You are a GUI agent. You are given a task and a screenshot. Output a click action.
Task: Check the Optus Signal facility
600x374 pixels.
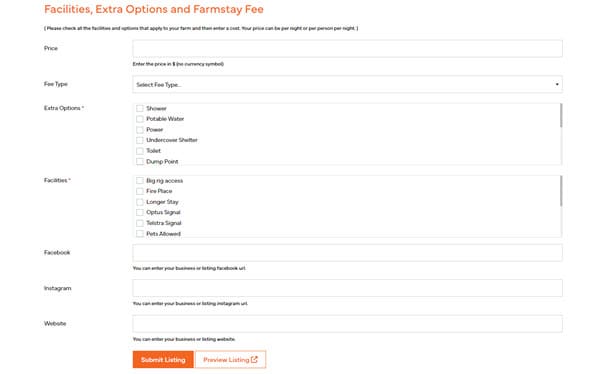tap(140, 212)
